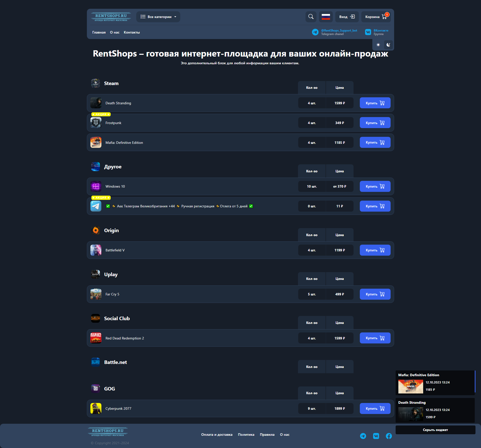Click the Red Dead Redemption 2 product icon
Viewport: 481px width, 448px height.
coord(96,338)
